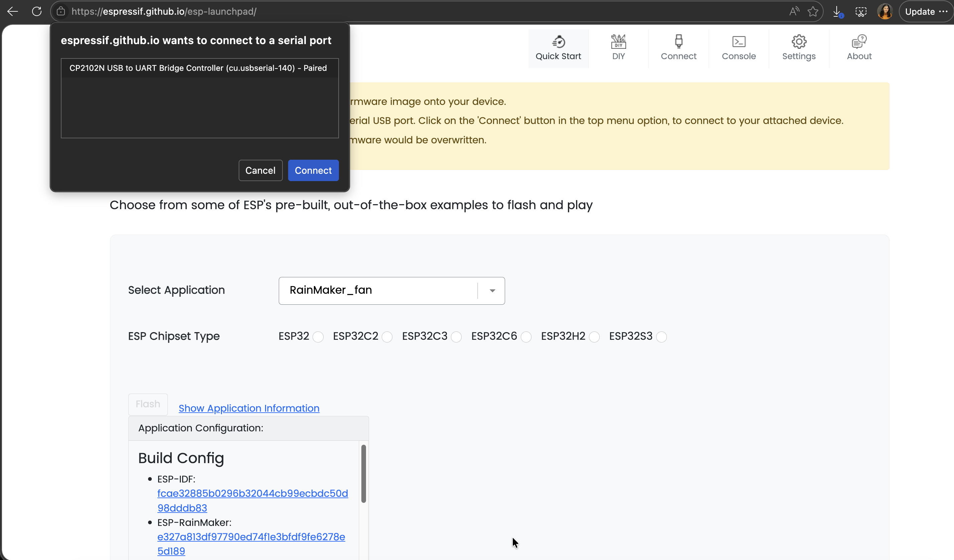This screenshot has width=954, height=560.
Task: Open the Quick Start tab
Action: [x=558, y=48]
